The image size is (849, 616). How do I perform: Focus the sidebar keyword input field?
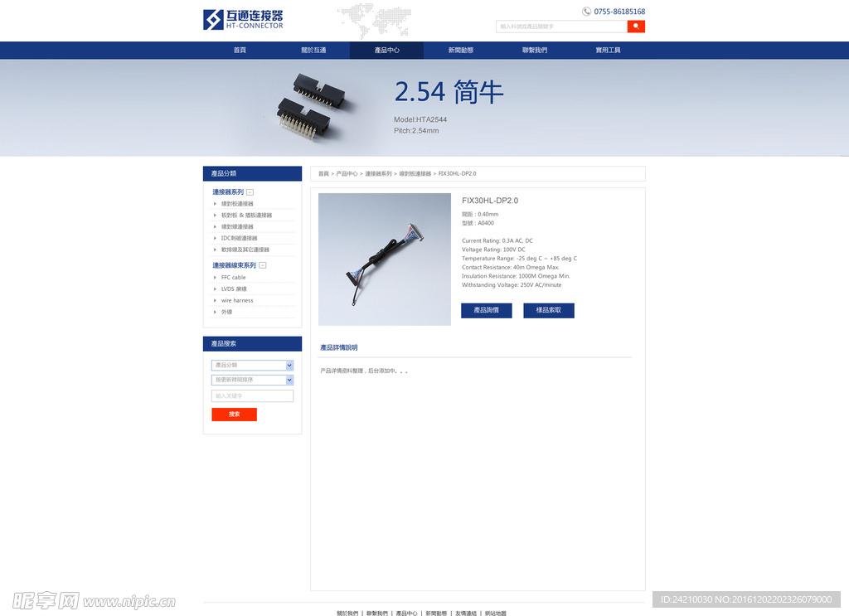(x=252, y=396)
